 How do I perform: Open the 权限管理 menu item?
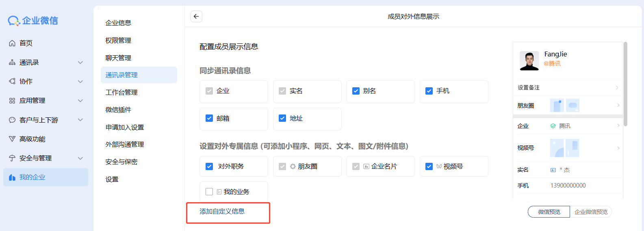118,41
